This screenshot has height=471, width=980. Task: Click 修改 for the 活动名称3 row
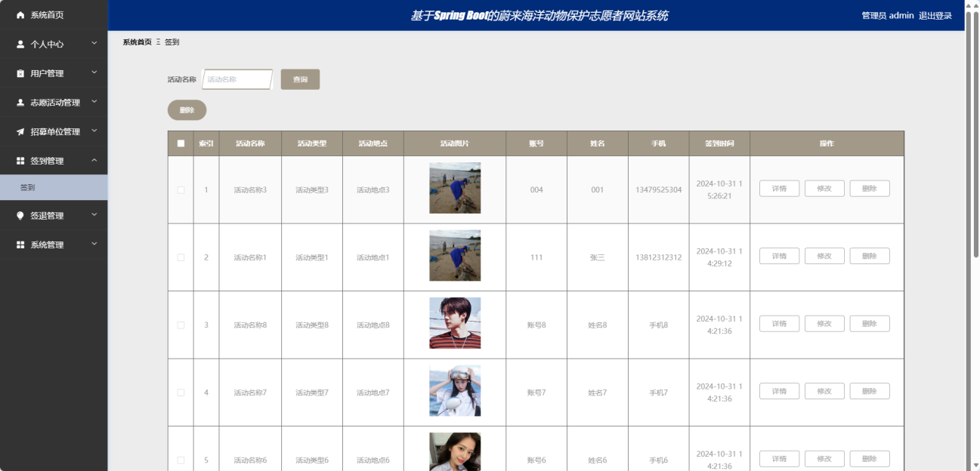[x=824, y=189]
